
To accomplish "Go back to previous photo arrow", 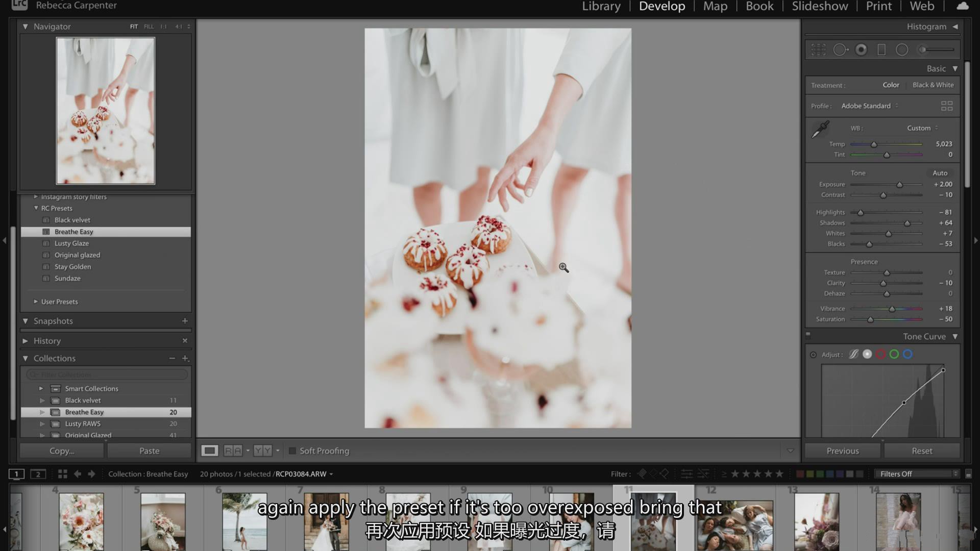I will pos(78,474).
